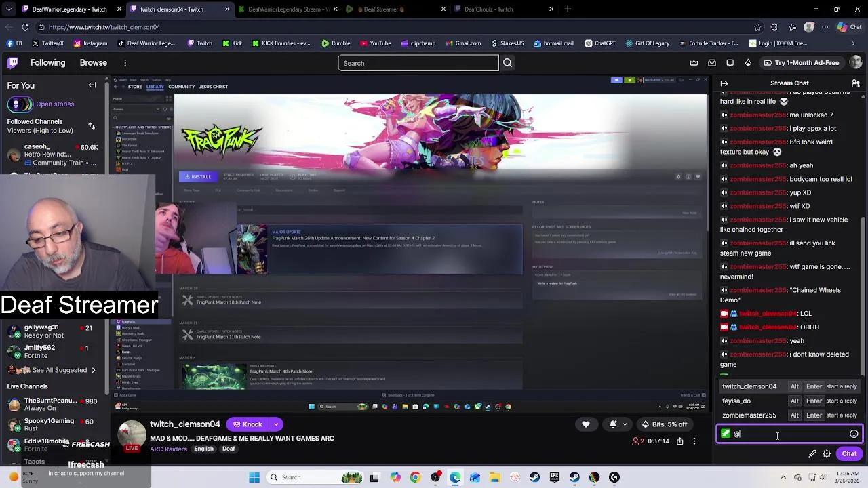868x488 pixels.
Task: Click the magnifier search button
Action: [507, 63]
